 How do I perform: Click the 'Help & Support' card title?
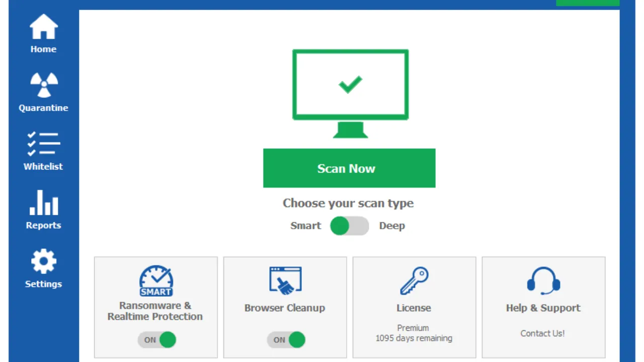[543, 308]
